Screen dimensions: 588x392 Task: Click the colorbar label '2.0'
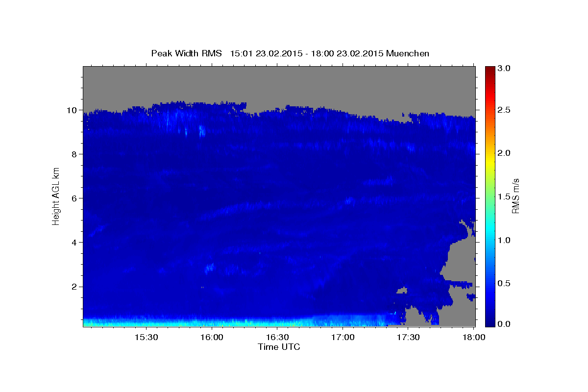pos(505,153)
